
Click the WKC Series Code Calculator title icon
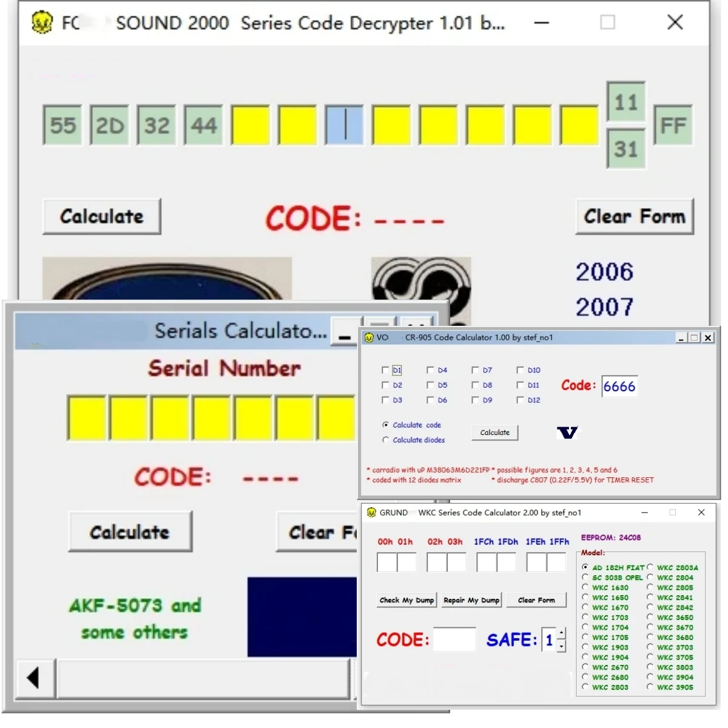click(x=371, y=513)
